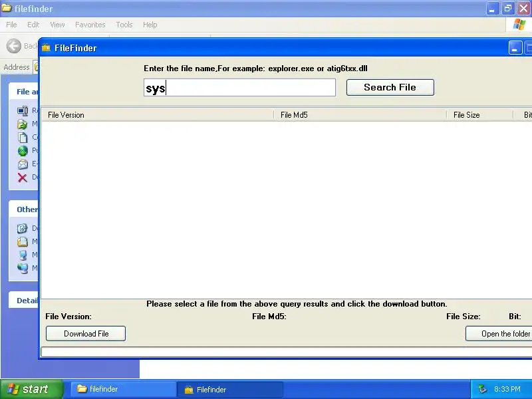Switch to Filefinder app taskbar button
The height and width of the screenshot is (399, 532).
(229, 390)
